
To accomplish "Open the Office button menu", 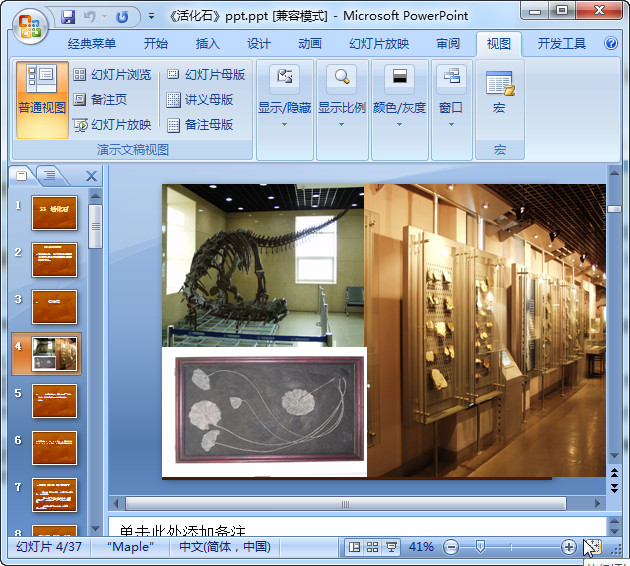I will point(30,25).
